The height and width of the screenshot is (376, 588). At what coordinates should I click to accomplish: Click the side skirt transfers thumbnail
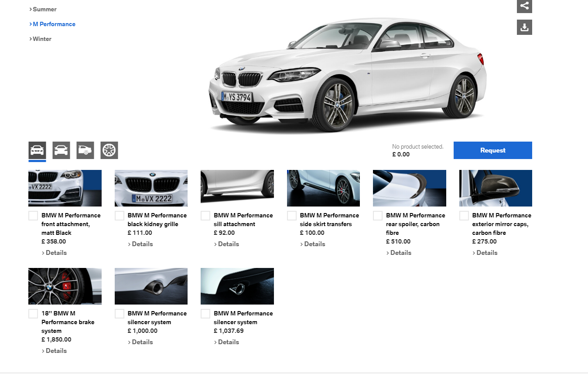[323, 188]
